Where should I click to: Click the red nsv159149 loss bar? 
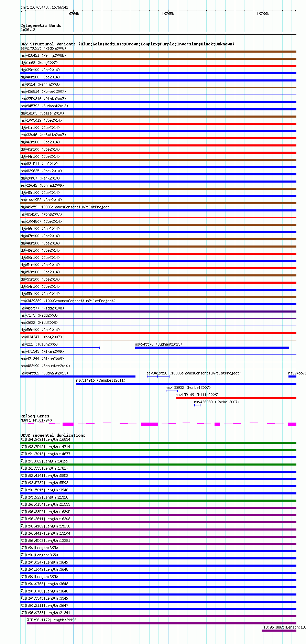pos(236,398)
